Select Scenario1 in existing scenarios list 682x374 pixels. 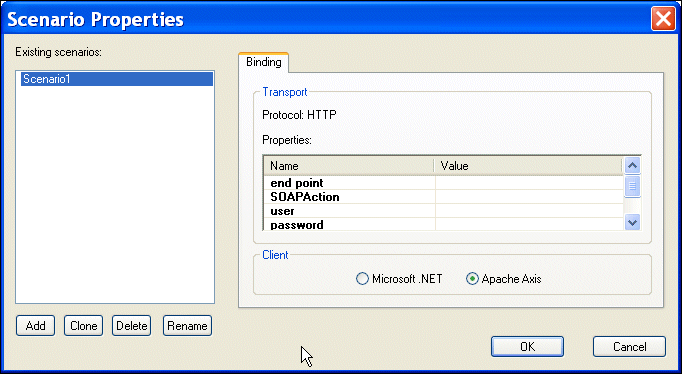(117, 79)
